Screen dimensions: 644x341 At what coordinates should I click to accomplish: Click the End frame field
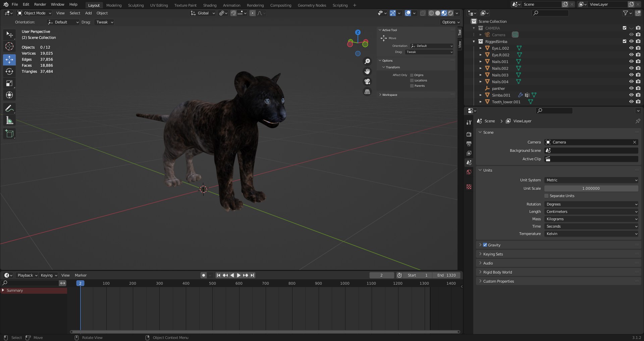[x=446, y=275]
